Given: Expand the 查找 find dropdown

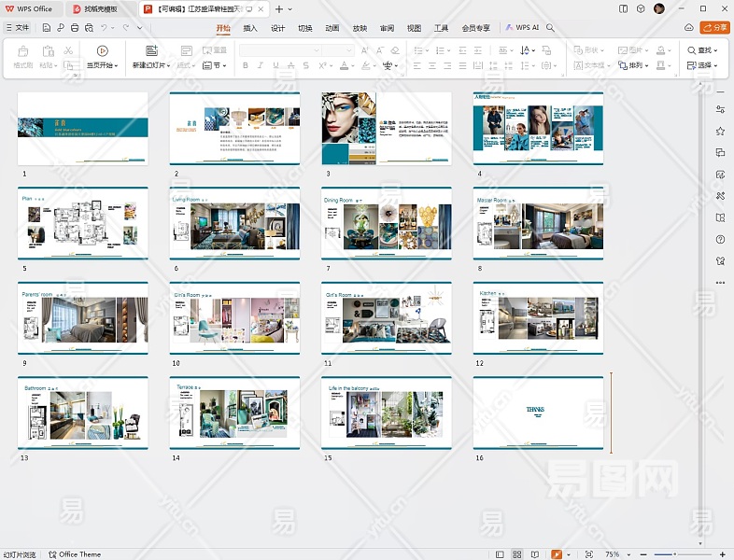Looking at the screenshot, I should pyautogui.click(x=715, y=50).
